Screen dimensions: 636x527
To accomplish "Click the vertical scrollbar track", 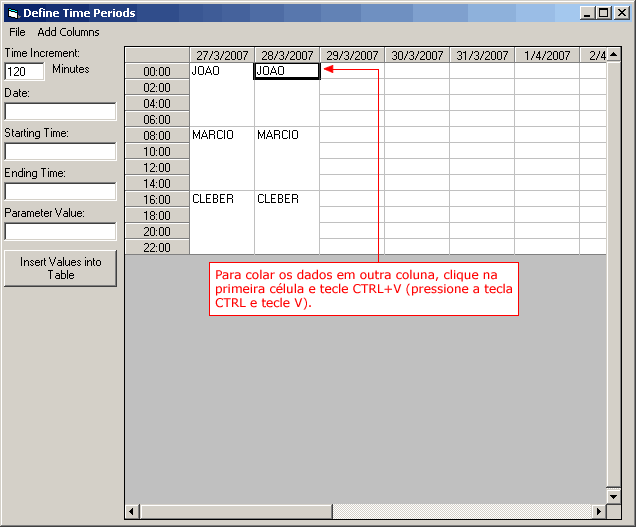I will [x=614, y=275].
